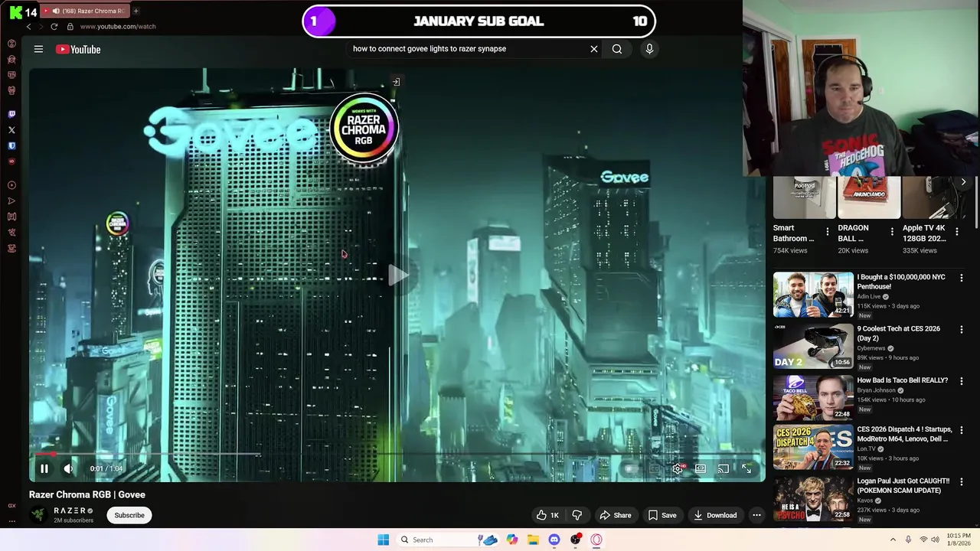Open options for Apple TV 4K short

pos(956,231)
